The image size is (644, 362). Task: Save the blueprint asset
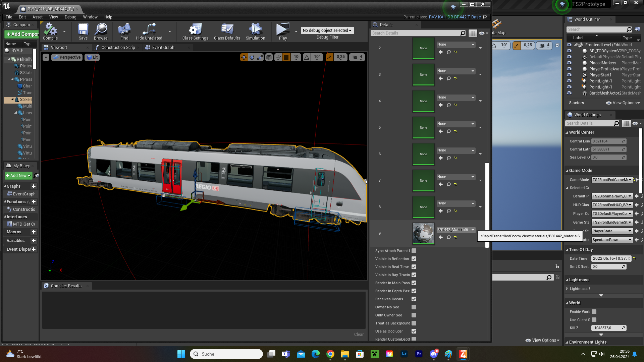(x=83, y=32)
